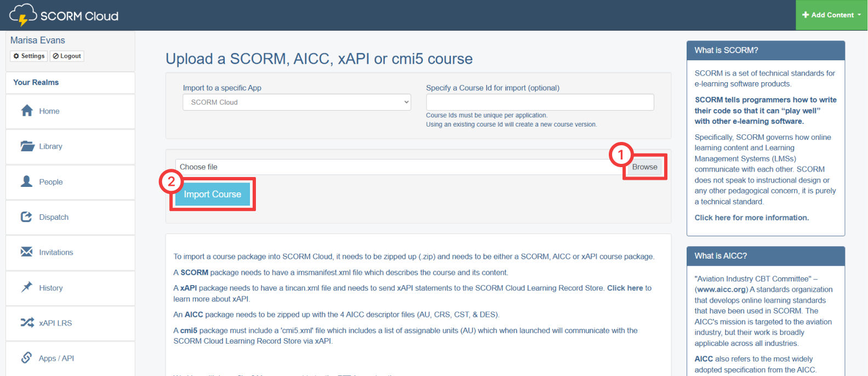Click the SCORM Cloud logo icon
This screenshot has width=868, height=376.
(x=23, y=15)
